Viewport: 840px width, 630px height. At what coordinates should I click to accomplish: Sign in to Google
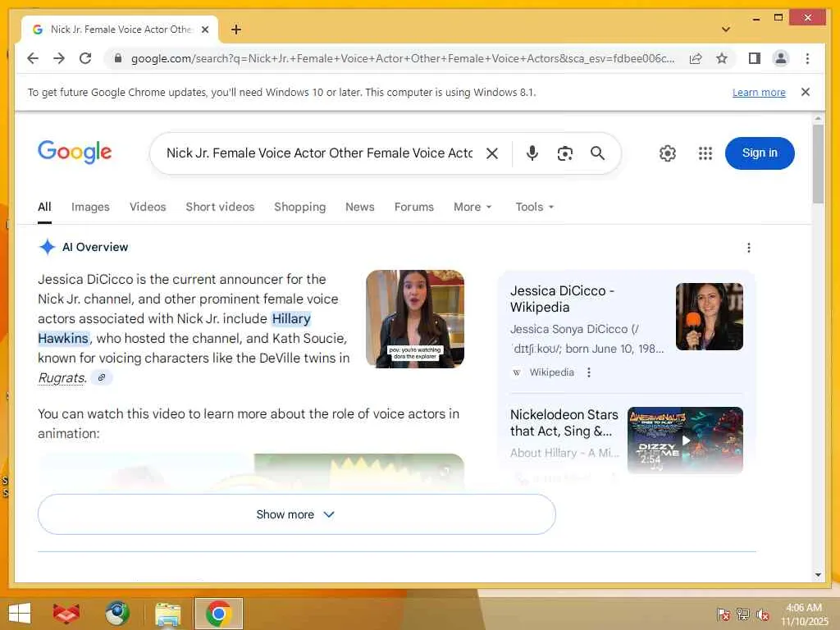click(760, 153)
